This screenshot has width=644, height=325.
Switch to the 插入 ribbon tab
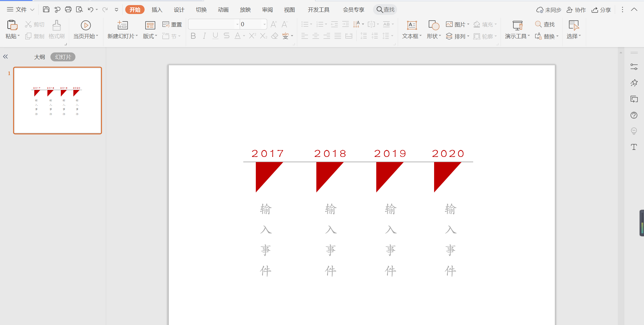157,9
